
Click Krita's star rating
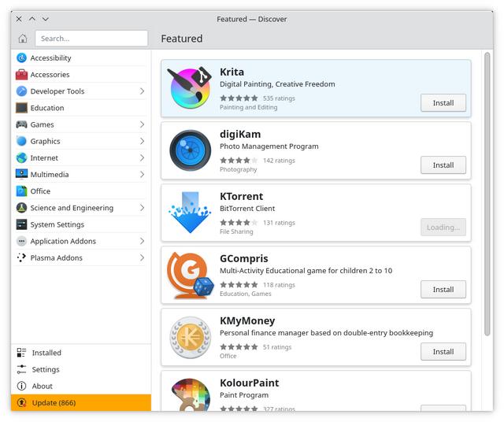(x=239, y=98)
